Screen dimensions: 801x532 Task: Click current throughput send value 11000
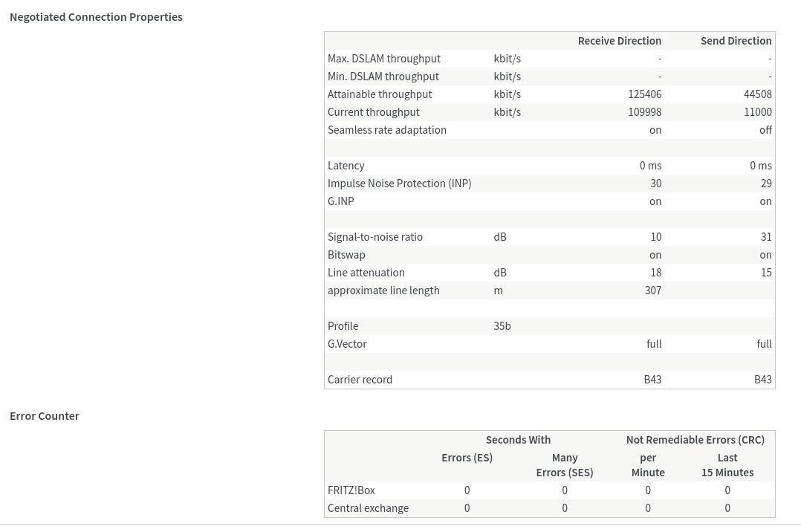tap(758, 112)
